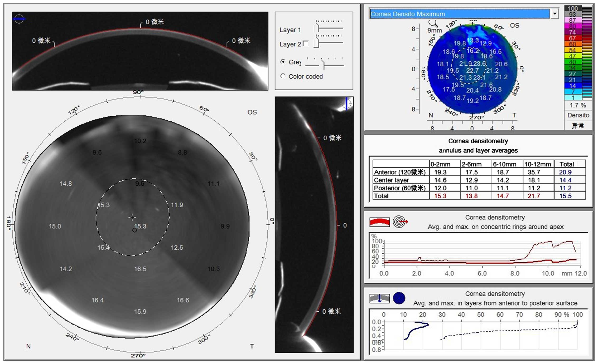Click the 9mm magnifier zoom icon

pos(433,23)
